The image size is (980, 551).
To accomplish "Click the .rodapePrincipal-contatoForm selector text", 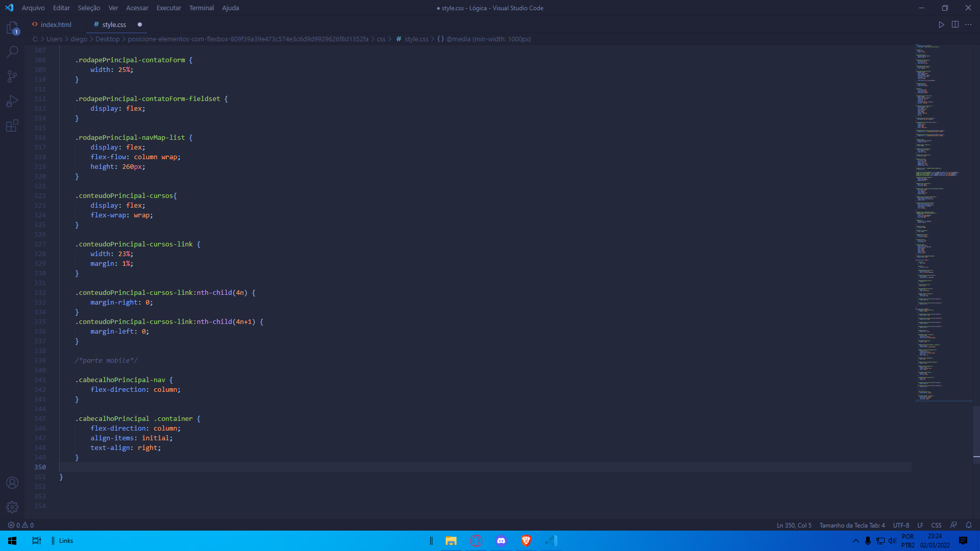I will [130, 60].
